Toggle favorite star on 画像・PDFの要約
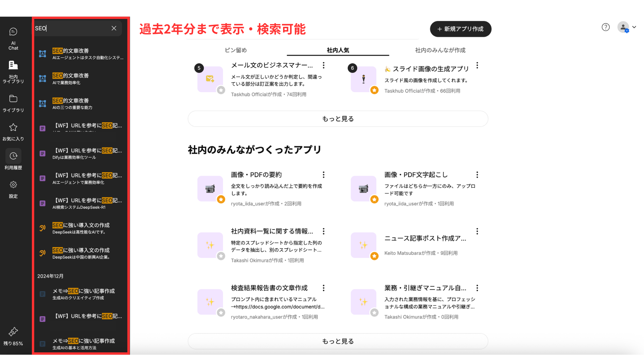644x362 pixels. coord(221,199)
